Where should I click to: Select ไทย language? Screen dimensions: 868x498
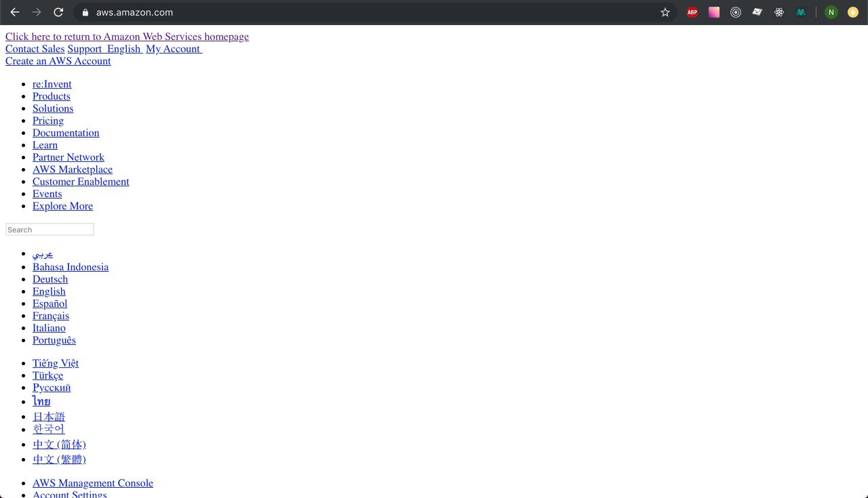click(41, 402)
